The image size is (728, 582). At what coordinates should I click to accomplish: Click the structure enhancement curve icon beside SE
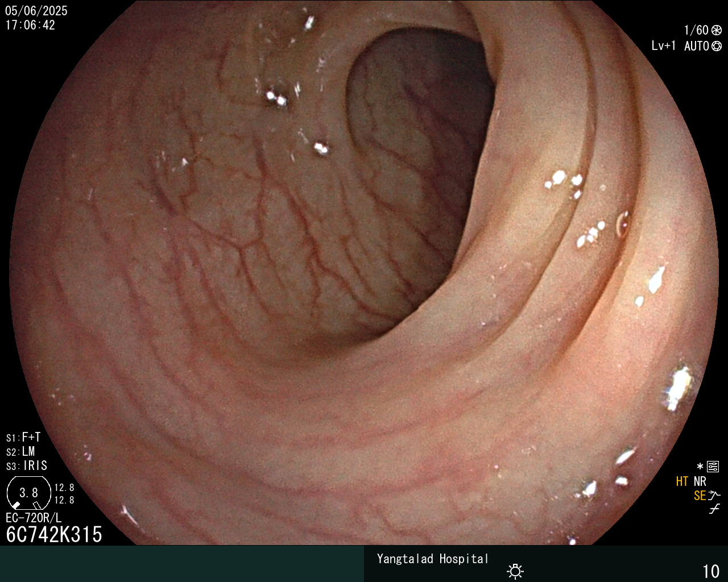714,496
